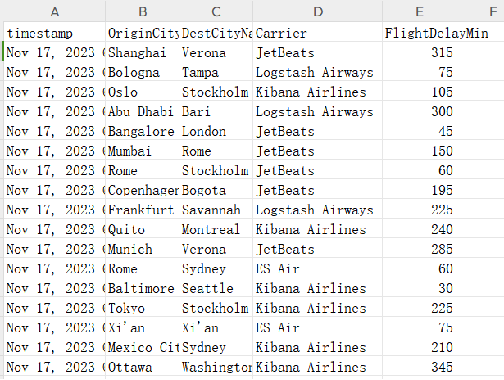
Task: Select the Tampa destination cell
Action: tap(216, 72)
